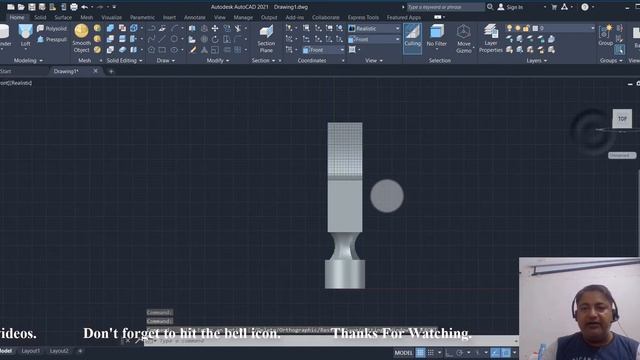Toggle polar tracking in status bar
The height and width of the screenshot is (360, 640).
(460, 353)
